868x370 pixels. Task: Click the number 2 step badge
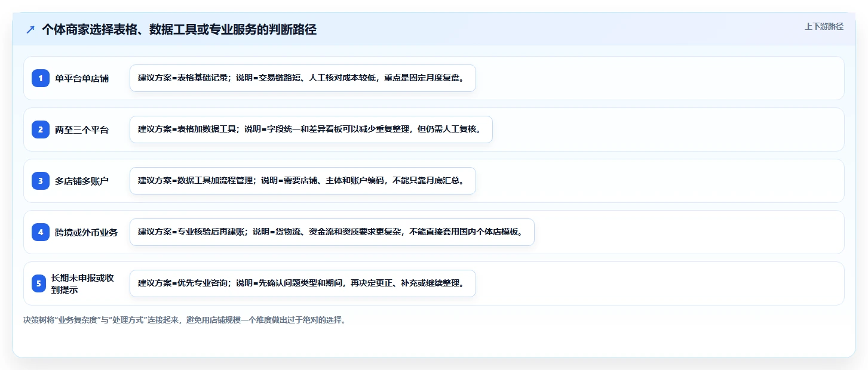(x=41, y=129)
